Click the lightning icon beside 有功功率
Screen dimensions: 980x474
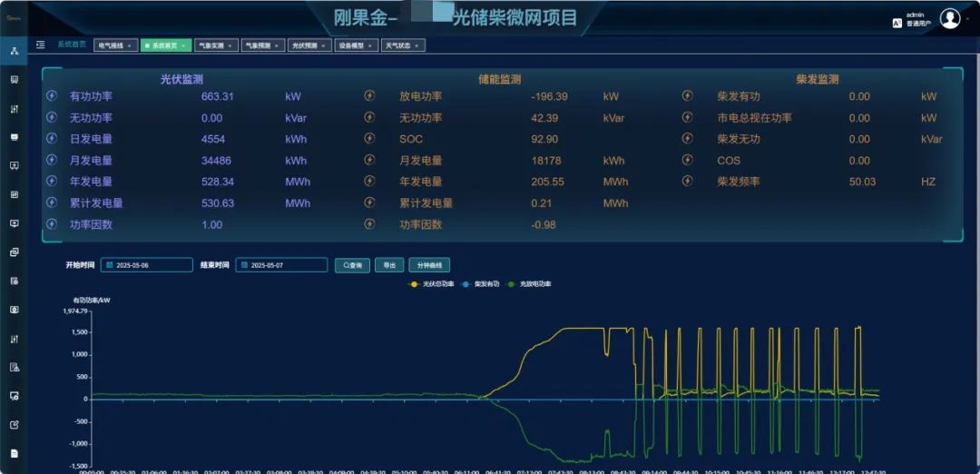[52, 96]
